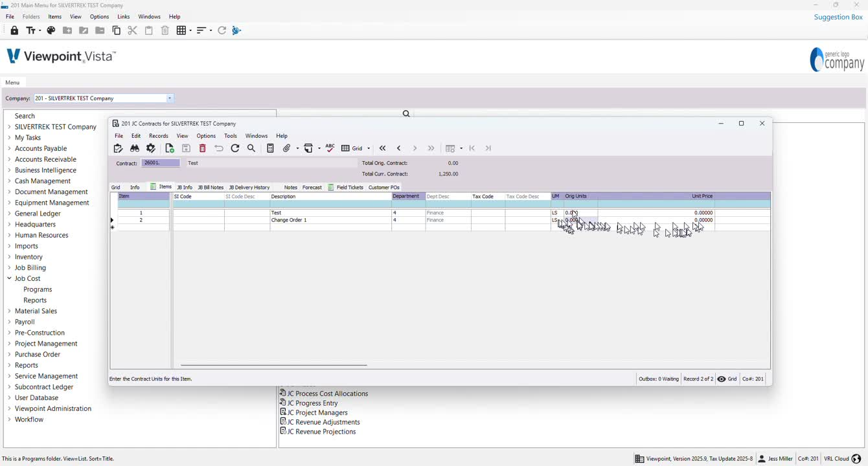The width and height of the screenshot is (868, 466).
Task: Go to first record double-arrow
Action: point(383,148)
